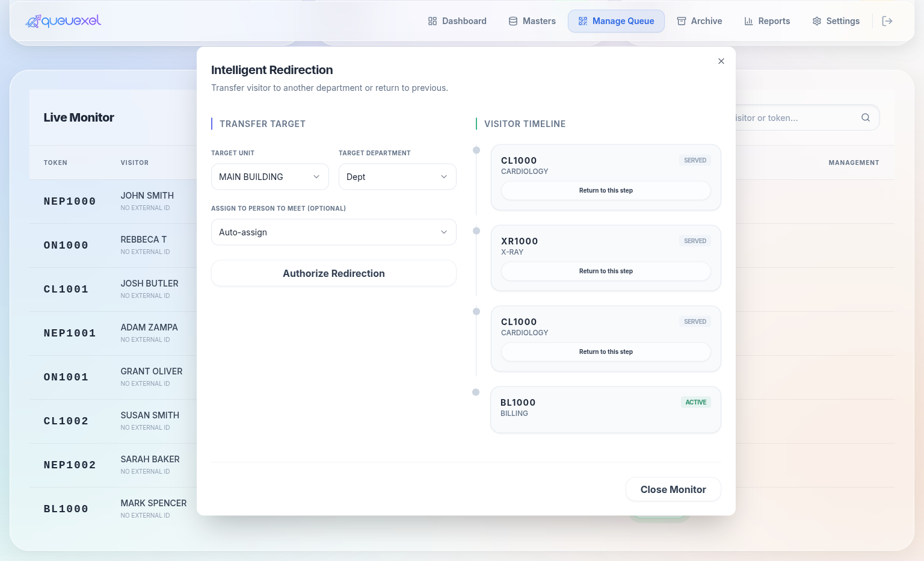Go to Reports page

tap(767, 21)
